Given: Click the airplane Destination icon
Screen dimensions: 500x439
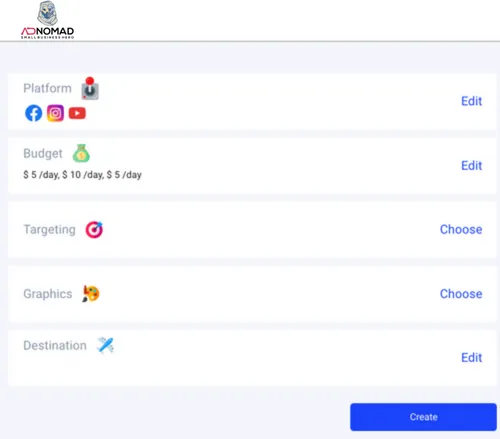Looking at the screenshot, I should click(105, 345).
